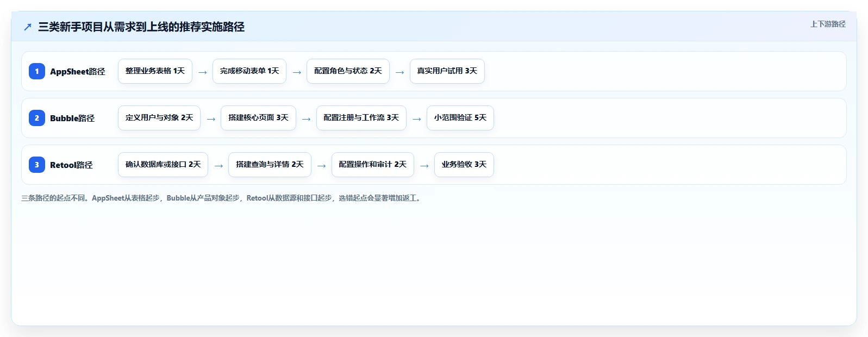Image resolution: width=868 pixels, height=337 pixels.
Task: Click the arrow after 整理业务表格 1天
Action: (203, 72)
